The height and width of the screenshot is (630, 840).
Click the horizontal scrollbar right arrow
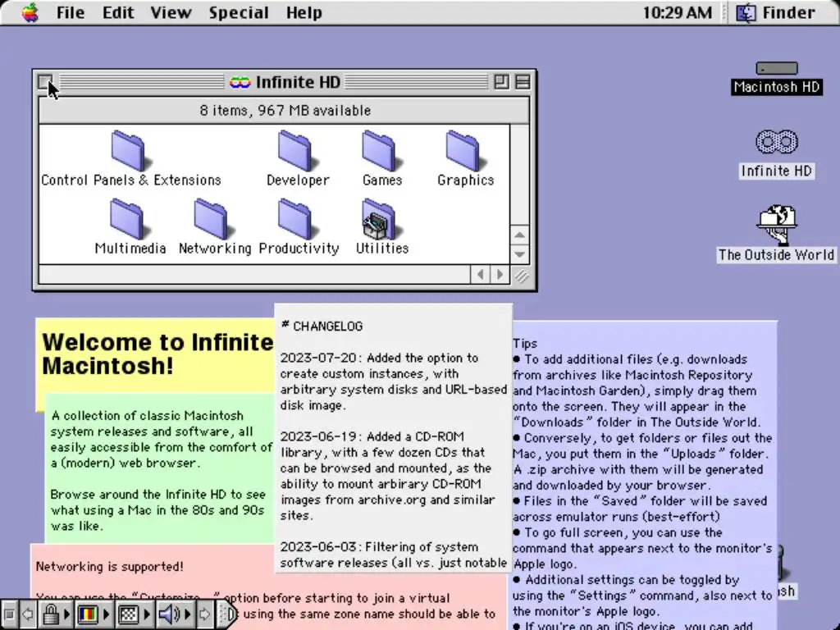pyautogui.click(x=500, y=275)
